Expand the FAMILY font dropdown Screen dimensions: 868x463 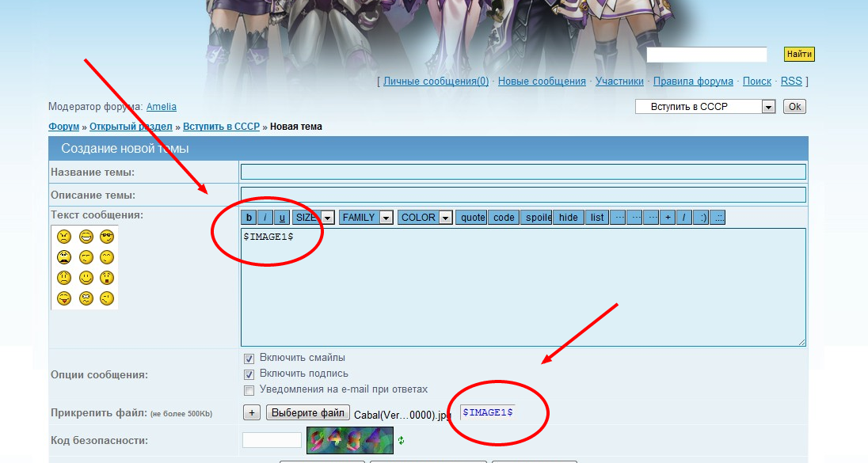[x=366, y=218]
